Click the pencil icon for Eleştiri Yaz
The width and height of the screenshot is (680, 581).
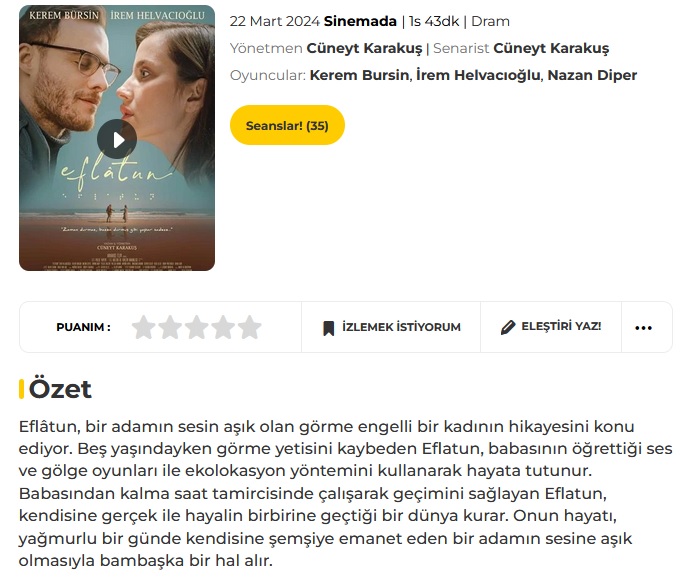(x=508, y=327)
